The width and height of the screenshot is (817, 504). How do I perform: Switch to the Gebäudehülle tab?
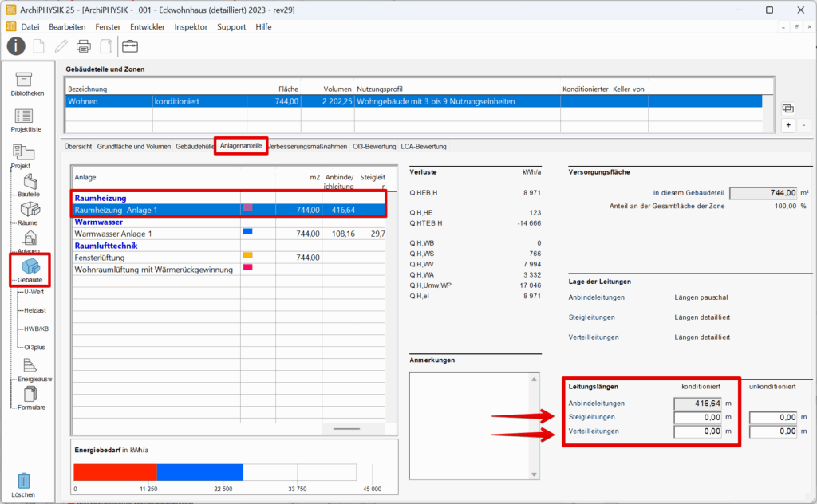click(195, 146)
